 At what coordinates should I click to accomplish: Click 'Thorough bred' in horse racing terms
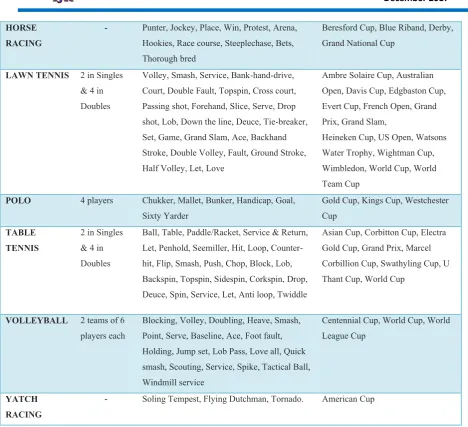169,59
